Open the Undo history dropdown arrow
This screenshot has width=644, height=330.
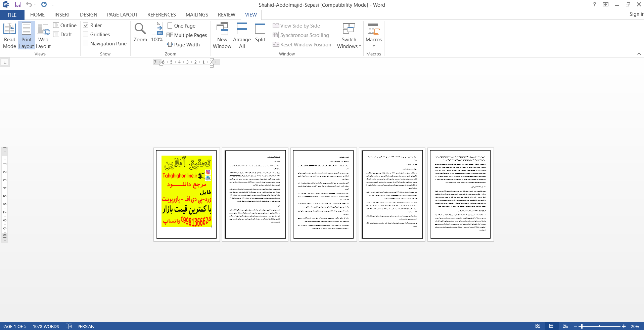pos(35,5)
